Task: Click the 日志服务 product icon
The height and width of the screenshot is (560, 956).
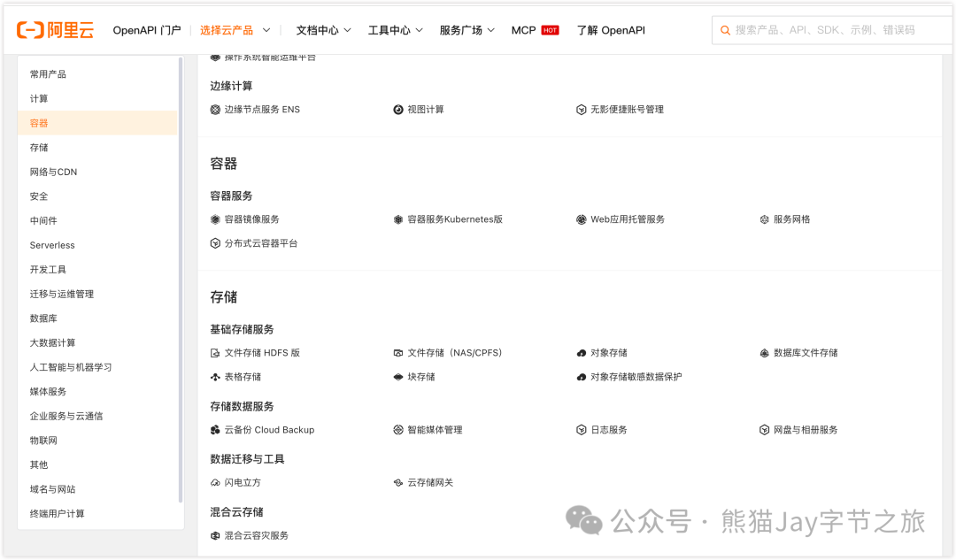Action: tap(581, 430)
